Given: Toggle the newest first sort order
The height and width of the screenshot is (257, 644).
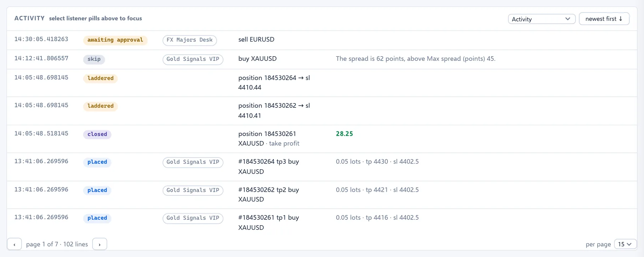Looking at the screenshot, I should pyautogui.click(x=604, y=19).
